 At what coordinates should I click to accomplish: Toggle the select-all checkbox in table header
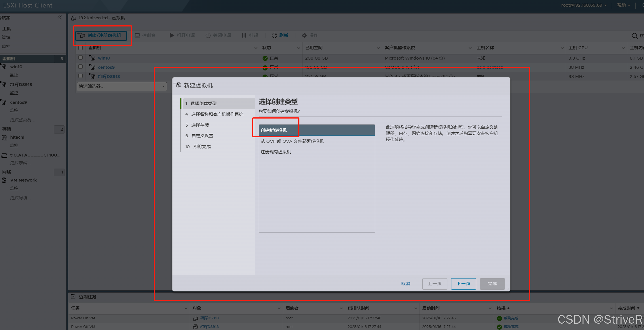[81, 48]
